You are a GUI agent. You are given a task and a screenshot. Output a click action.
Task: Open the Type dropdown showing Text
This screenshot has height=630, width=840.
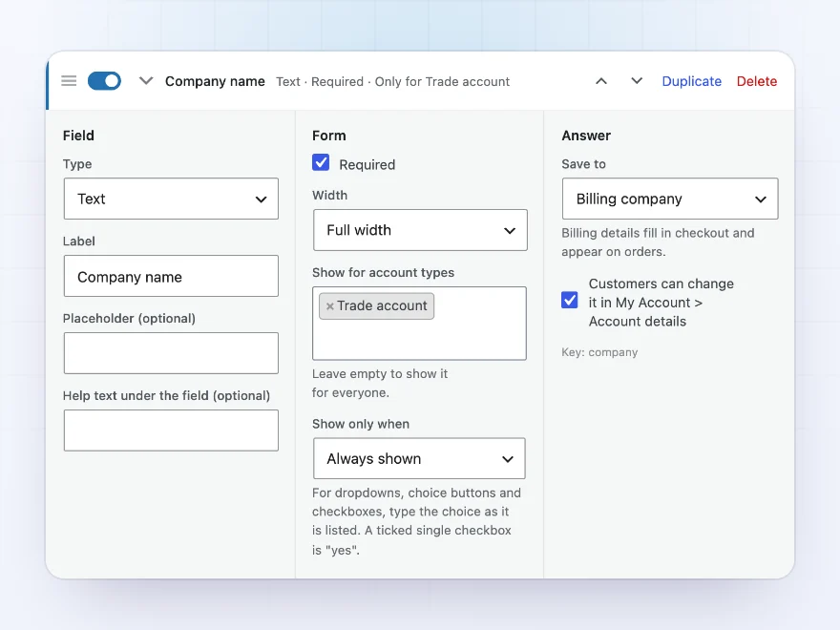tap(171, 199)
